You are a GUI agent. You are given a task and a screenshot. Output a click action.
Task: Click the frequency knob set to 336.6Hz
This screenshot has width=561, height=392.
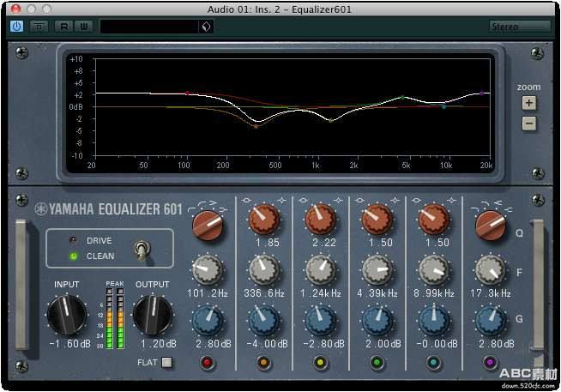[264, 270]
